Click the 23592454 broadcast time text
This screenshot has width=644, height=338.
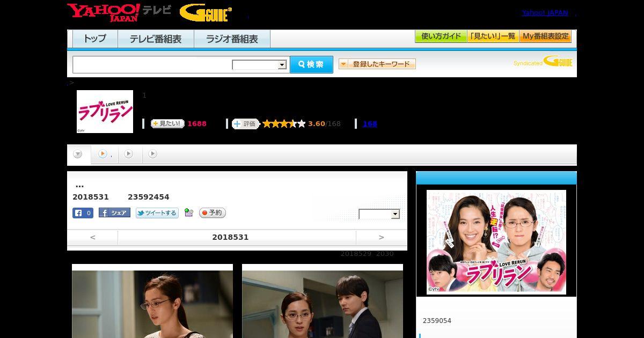click(149, 197)
